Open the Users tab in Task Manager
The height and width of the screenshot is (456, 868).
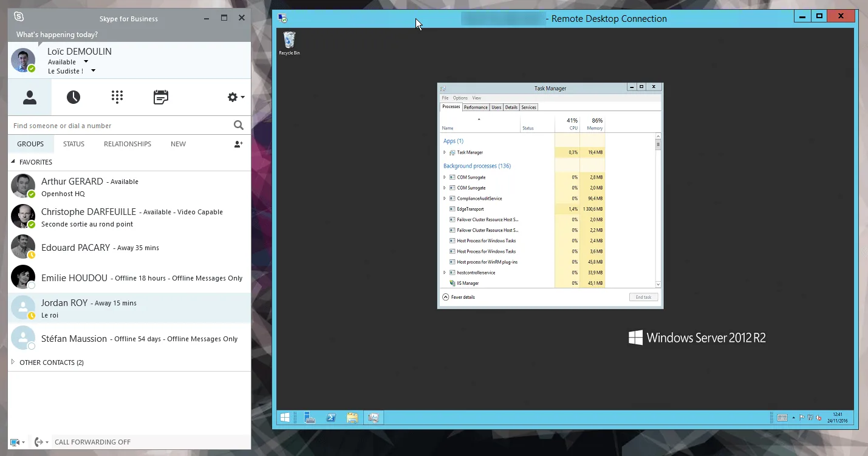pos(496,107)
